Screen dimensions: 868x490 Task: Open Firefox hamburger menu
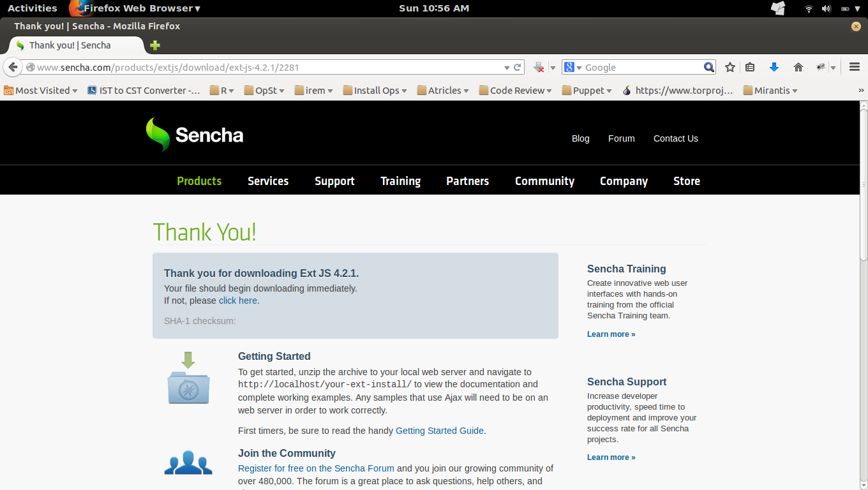pos(855,67)
